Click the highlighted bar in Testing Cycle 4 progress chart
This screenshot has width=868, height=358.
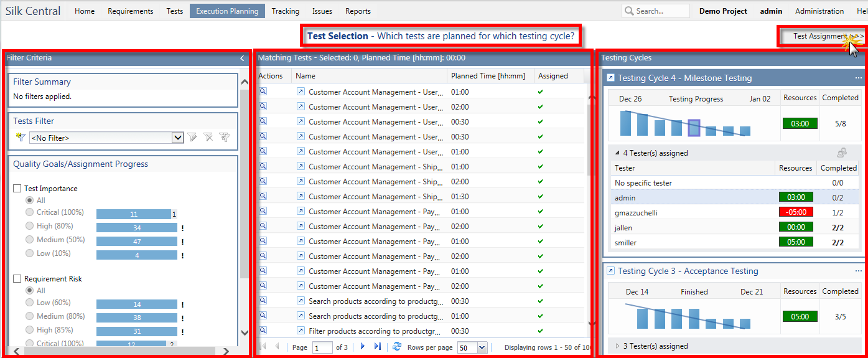[694, 128]
